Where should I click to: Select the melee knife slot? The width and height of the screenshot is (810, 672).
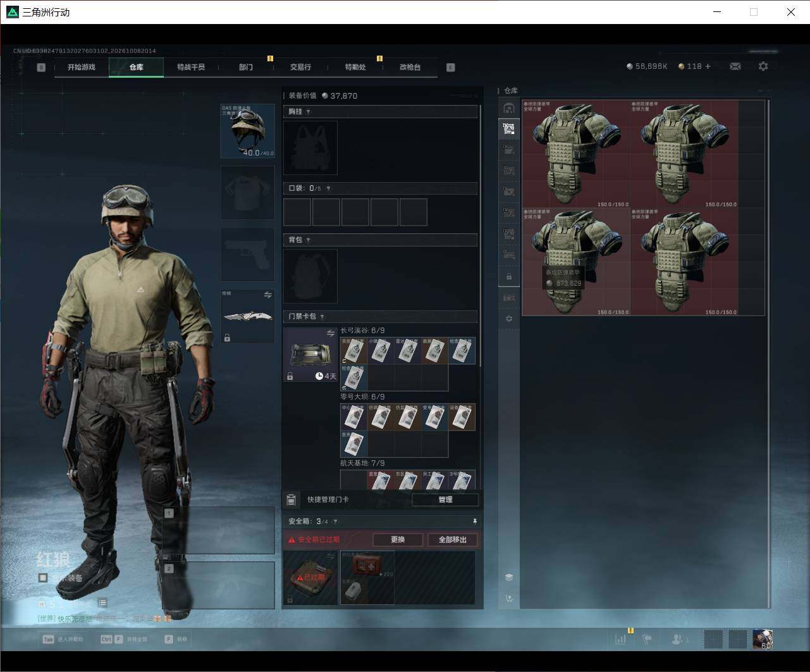click(247, 316)
